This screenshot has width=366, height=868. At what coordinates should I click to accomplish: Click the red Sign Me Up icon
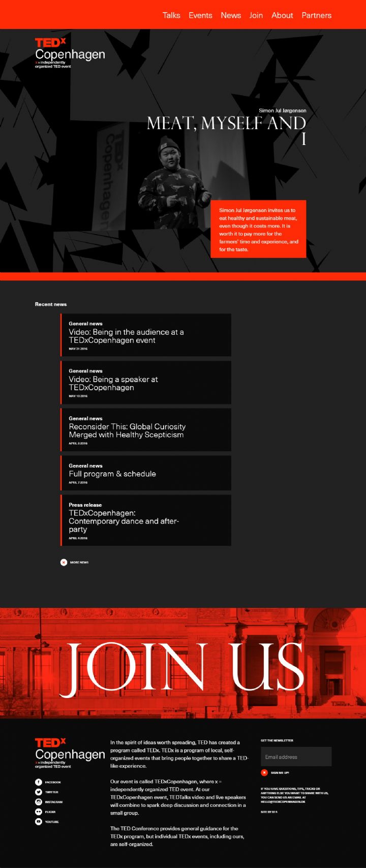tap(264, 772)
